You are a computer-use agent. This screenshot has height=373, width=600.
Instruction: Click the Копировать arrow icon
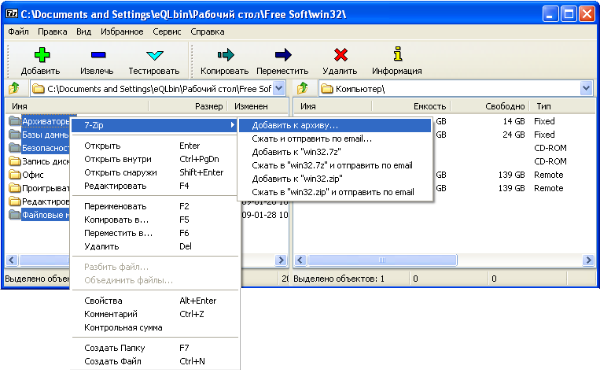(x=225, y=55)
